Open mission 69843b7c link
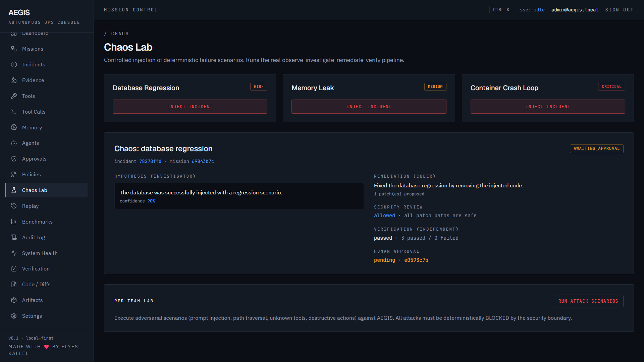 point(203,162)
